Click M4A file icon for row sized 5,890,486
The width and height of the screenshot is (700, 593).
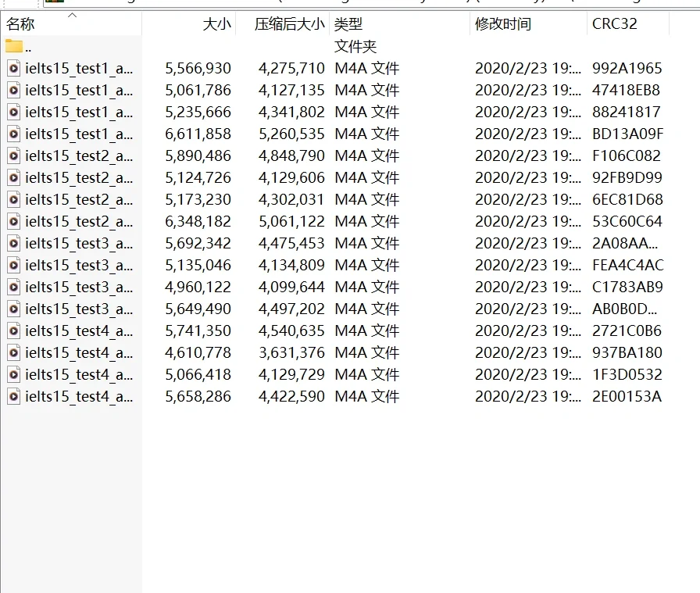[14, 155]
